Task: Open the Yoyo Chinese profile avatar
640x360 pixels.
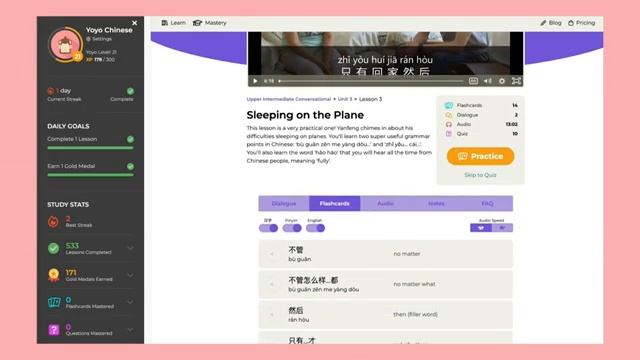Action: pyautogui.click(x=64, y=45)
